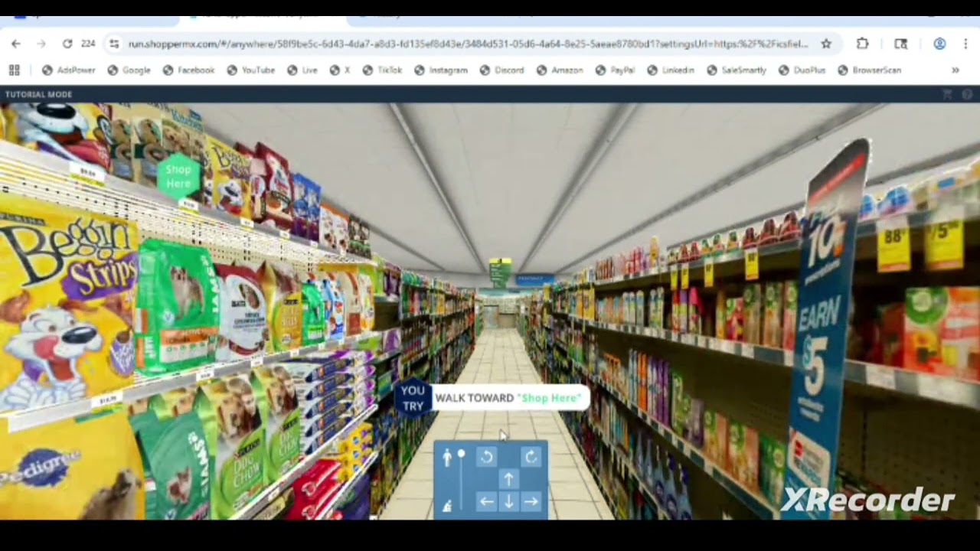The height and width of the screenshot is (551, 980).
Task: Select the crouching person height icon
Action: [x=448, y=505]
